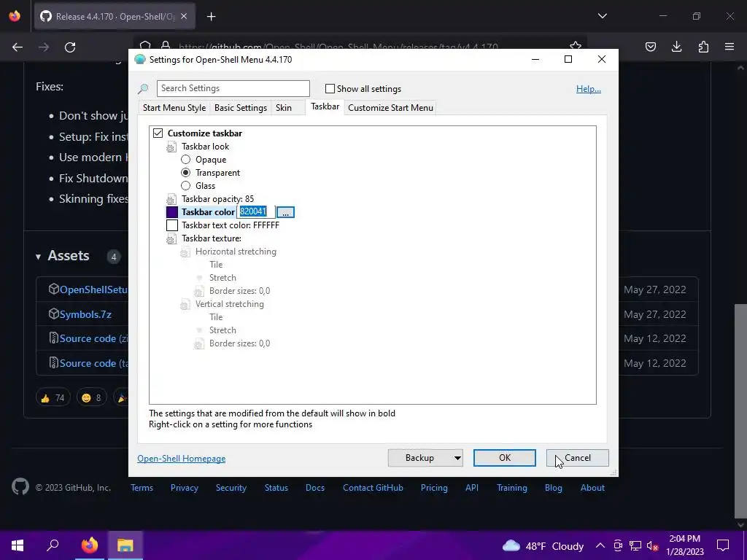
Task: Click the Meet Now tray icon
Action: (x=618, y=545)
